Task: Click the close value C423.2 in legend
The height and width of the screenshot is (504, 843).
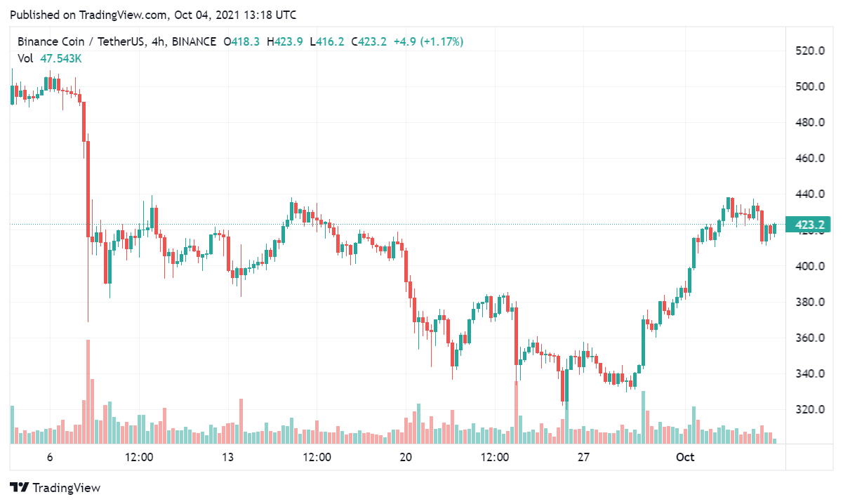Action: tap(369, 42)
